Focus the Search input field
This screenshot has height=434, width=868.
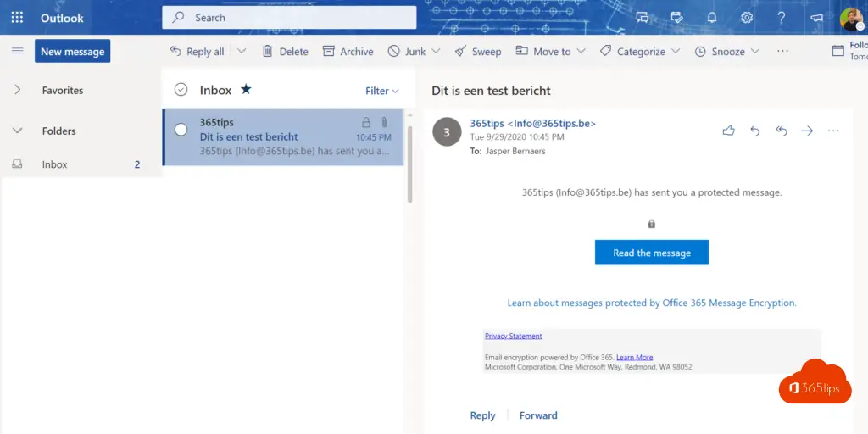(x=289, y=18)
